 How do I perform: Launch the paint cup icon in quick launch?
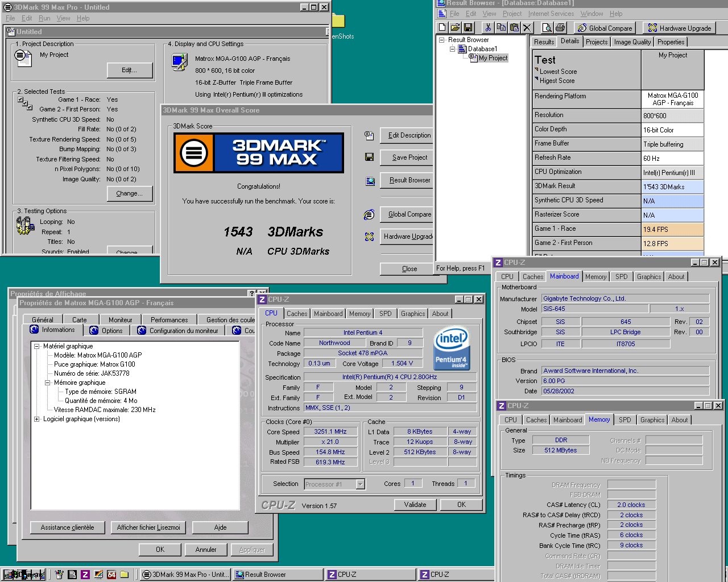[59, 575]
